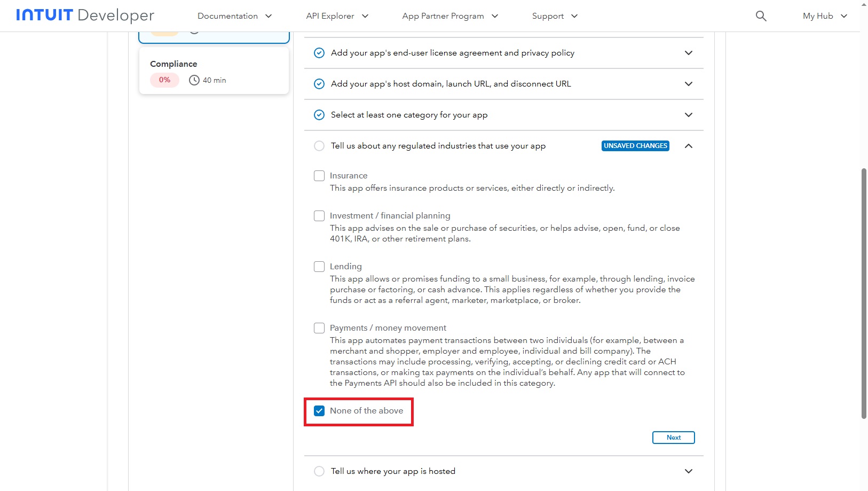868x491 pixels.
Task: Click the Intuit Developer logo
Action: pyautogui.click(x=85, y=15)
